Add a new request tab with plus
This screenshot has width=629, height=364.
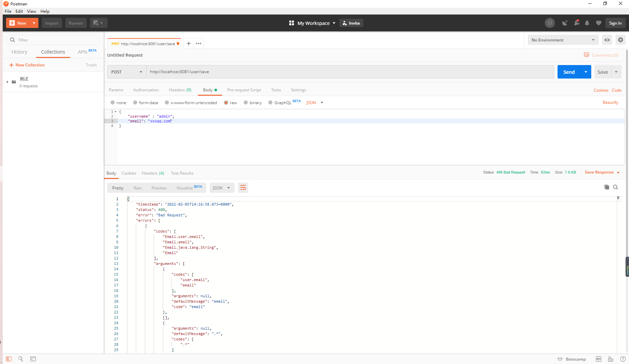[189, 43]
